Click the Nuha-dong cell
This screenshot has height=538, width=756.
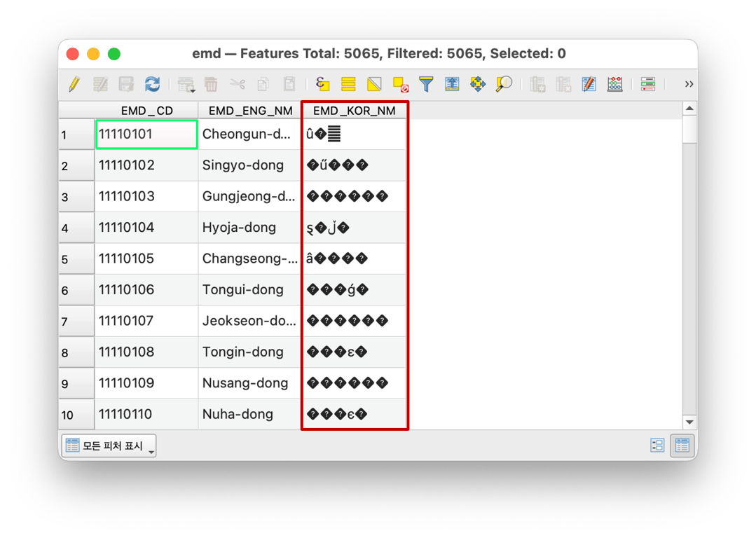point(250,414)
